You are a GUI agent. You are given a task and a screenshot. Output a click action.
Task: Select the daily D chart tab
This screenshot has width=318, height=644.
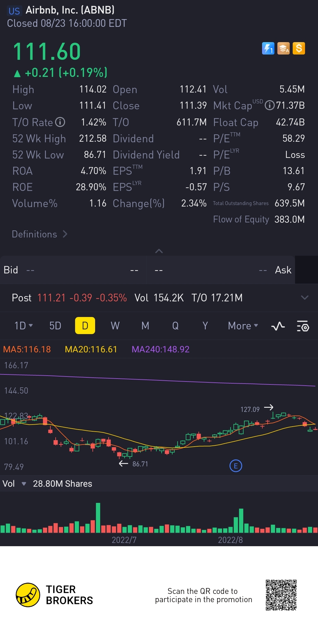pos(85,326)
